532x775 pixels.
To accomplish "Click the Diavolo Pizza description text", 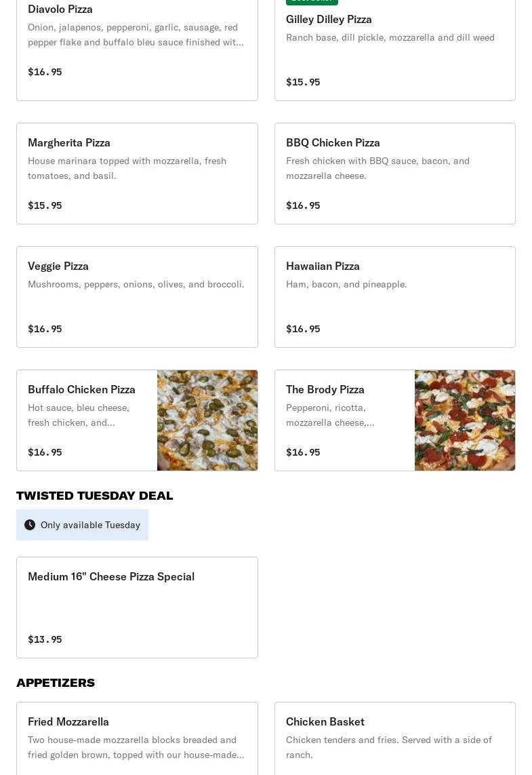I will point(136,35).
